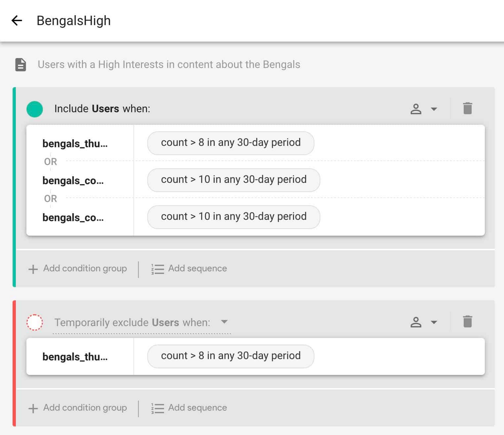Toggle the dashed red exclude status circle
This screenshot has height=435, width=504.
click(x=35, y=322)
